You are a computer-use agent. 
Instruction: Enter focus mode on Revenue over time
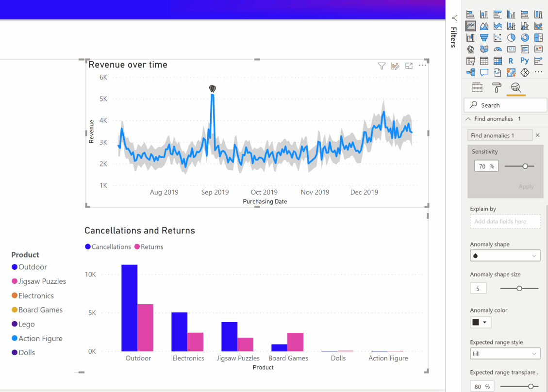(409, 65)
